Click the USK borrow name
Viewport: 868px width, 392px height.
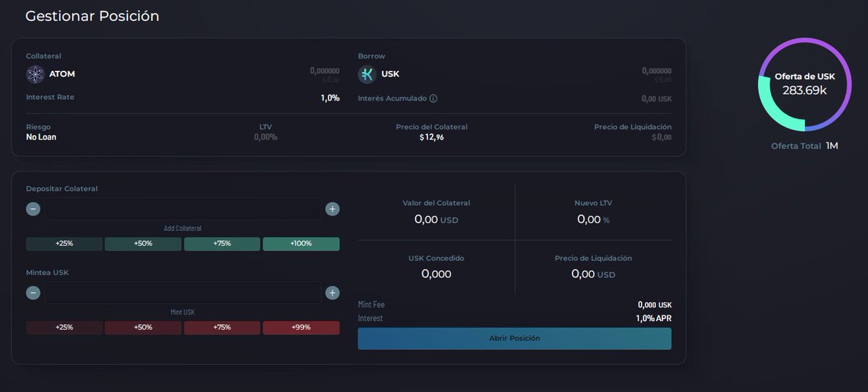pos(391,74)
